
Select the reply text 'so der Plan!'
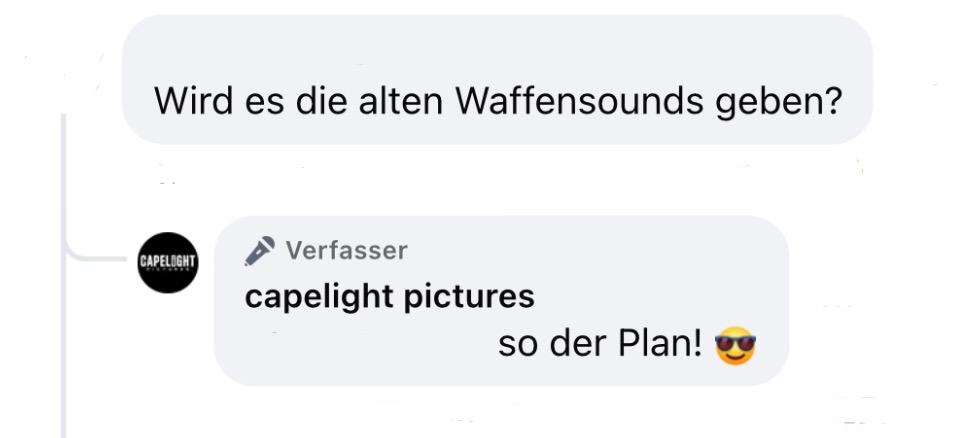click(600, 343)
